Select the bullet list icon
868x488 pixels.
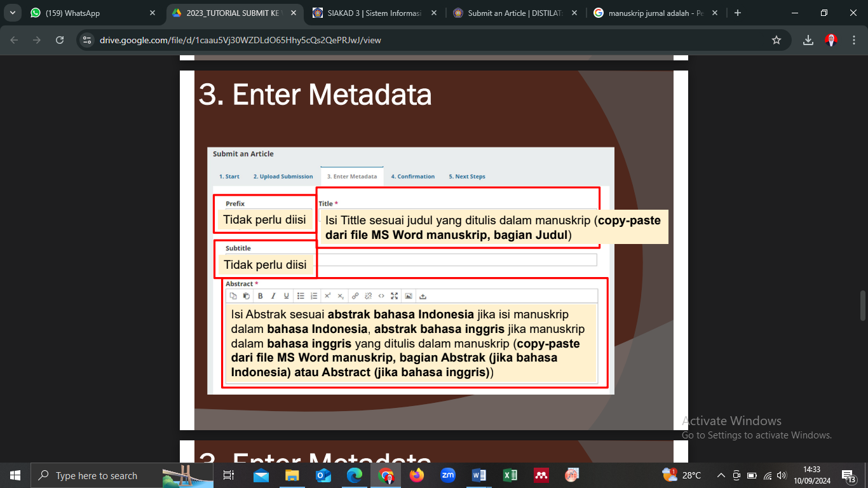(x=301, y=296)
